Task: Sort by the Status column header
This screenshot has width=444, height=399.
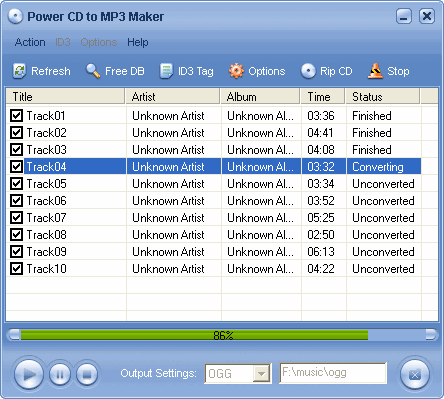Action: [x=383, y=97]
